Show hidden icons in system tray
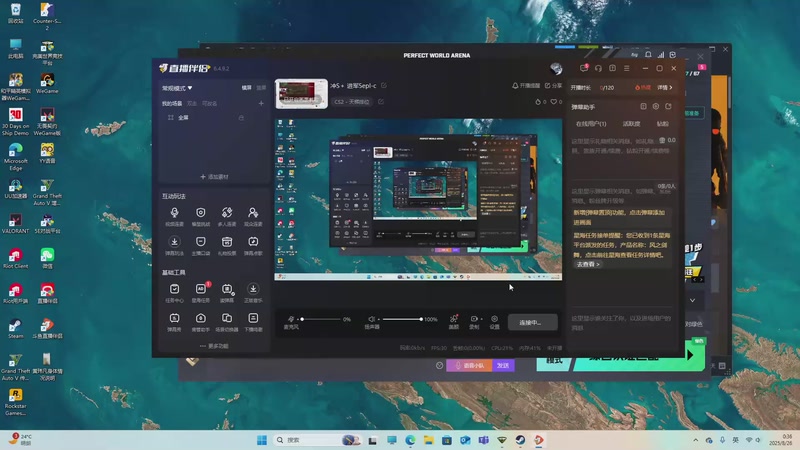The width and height of the screenshot is (800, 450). [695, 440]
